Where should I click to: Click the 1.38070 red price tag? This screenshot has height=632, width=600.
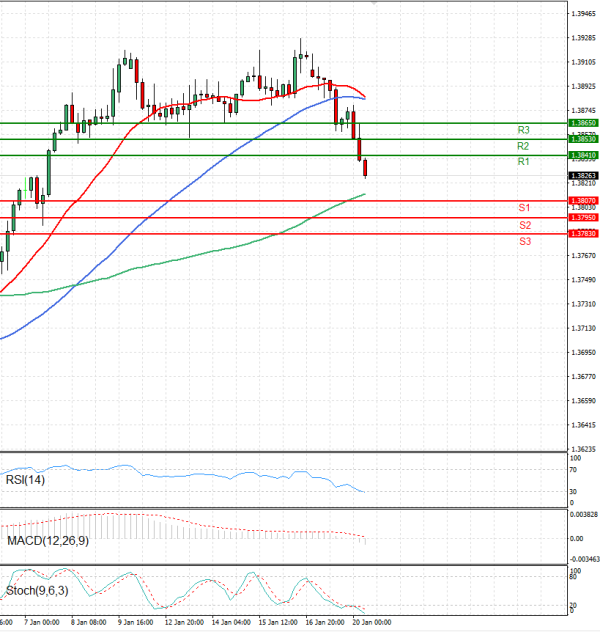pyautogui.click(x=583, y=201)
